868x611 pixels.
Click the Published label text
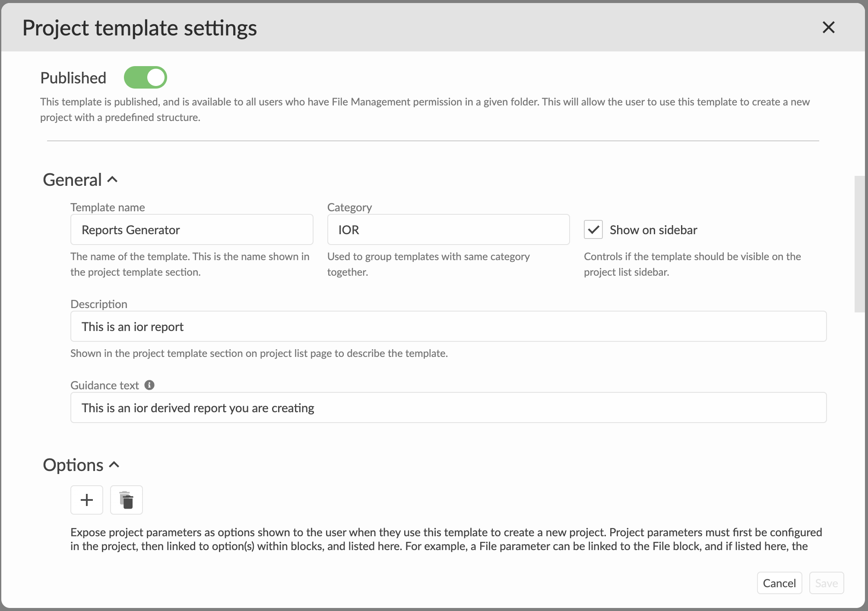73,78
